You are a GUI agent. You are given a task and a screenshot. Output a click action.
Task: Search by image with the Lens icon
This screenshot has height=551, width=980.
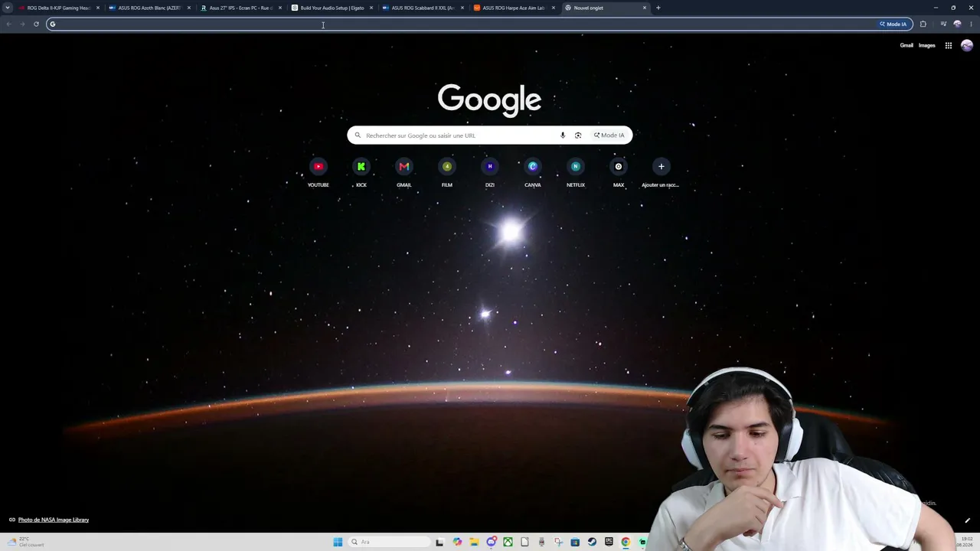pyautogui.click(x=578, y=135)
